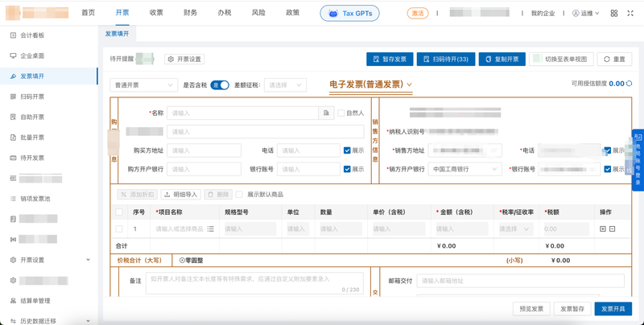Viewport: 644px width, 325px height.
Task: Add a new item row with plus icon
Action: click(x=602, y=229)
